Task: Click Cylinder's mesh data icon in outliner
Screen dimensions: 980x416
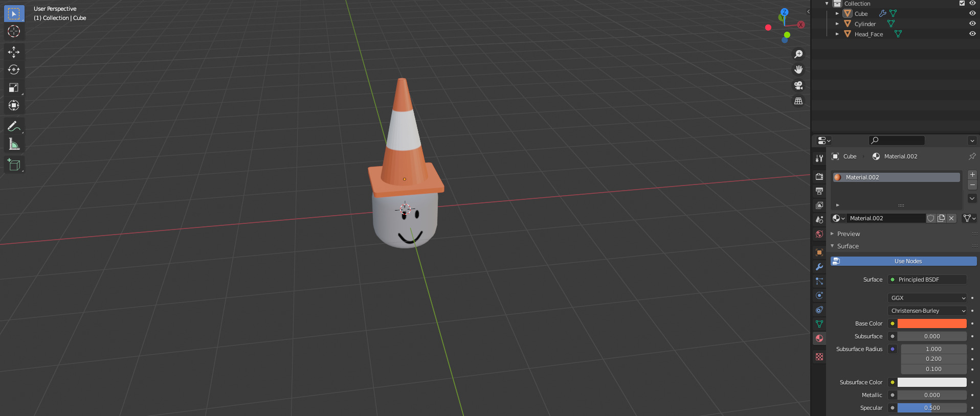Action: (x=891, y=24)
